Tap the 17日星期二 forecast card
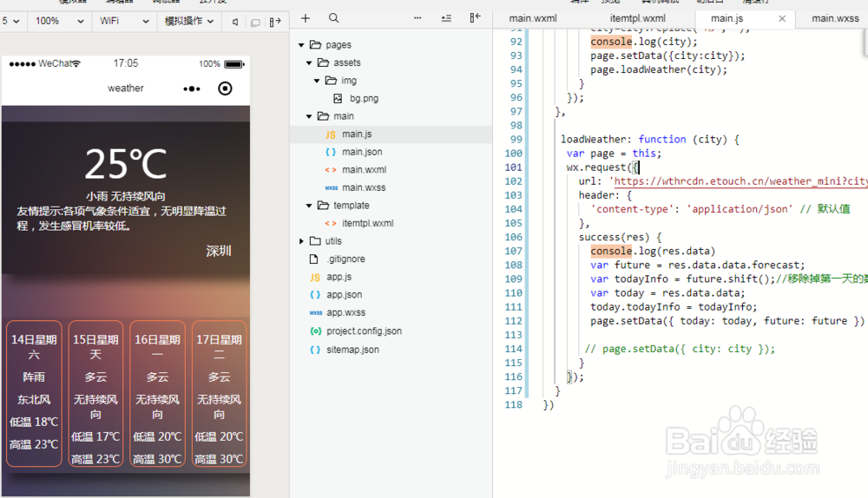This screenshot has height=498, width=868. (219, 393)
